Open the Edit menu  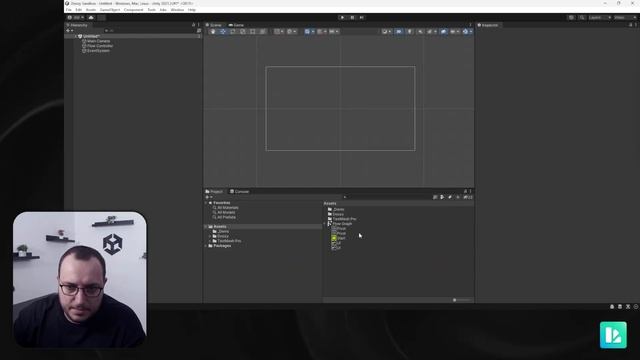point(78,10)
